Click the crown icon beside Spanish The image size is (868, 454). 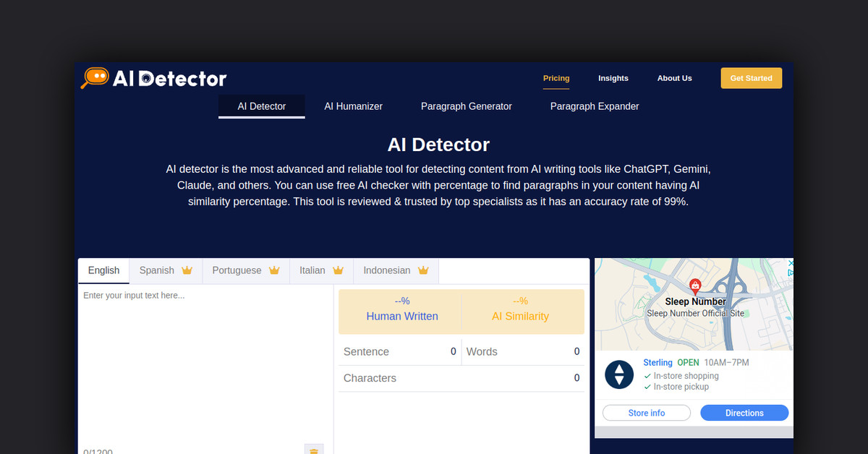point(187,270)
